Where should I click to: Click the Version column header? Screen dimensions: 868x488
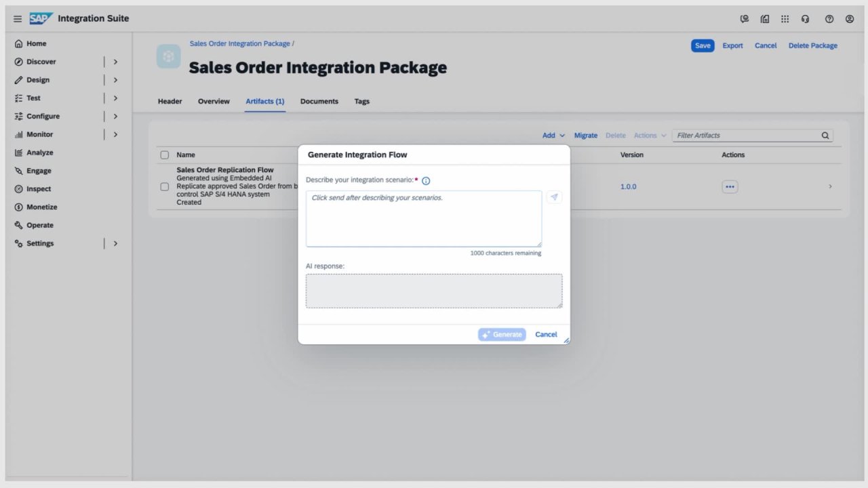[x=632, y=155]
